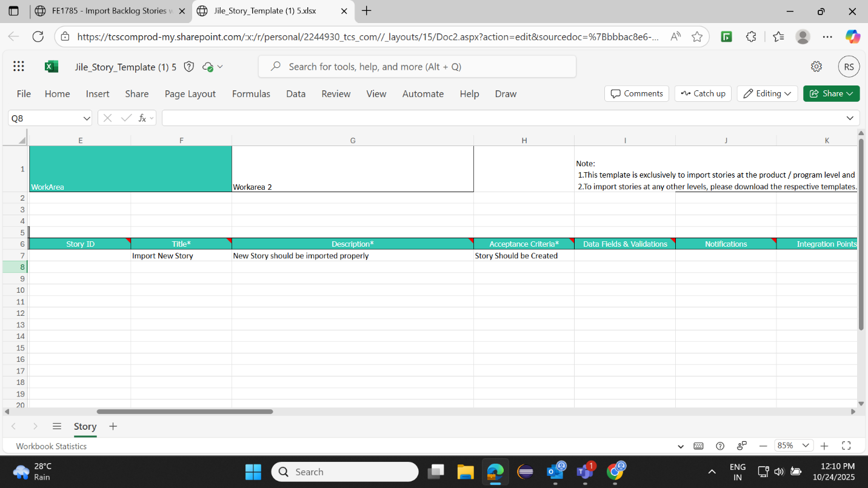This screenshot has width=868, height=488.
Task: Click the Comments button
Action: click(636, 93)
